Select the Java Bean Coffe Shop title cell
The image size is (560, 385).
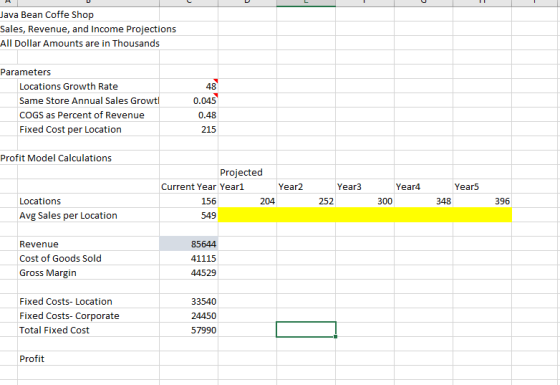pos(47,15)
